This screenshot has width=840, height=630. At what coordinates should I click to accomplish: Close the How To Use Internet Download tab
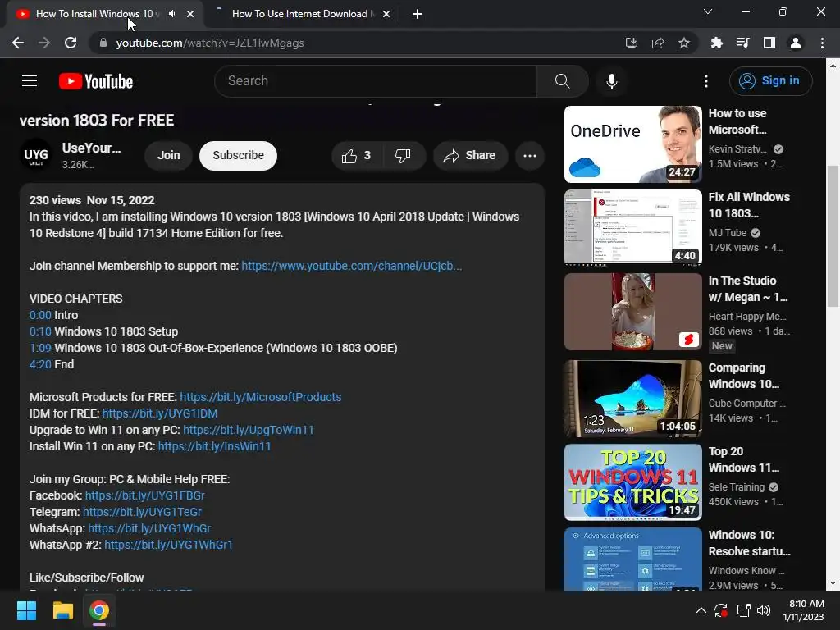(x=386, y=14)
